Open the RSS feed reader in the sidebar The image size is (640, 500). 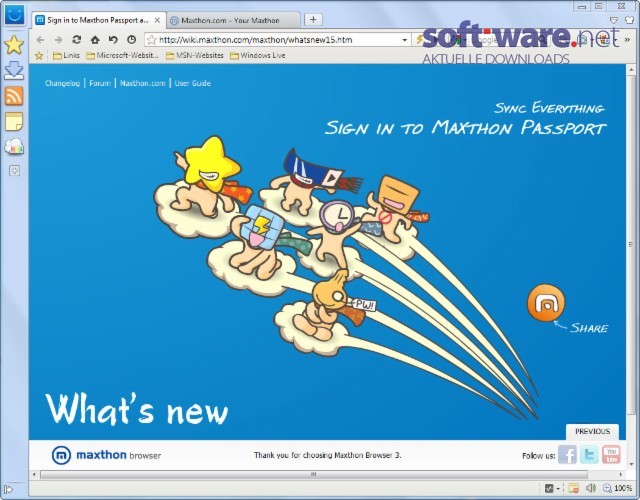14,96
